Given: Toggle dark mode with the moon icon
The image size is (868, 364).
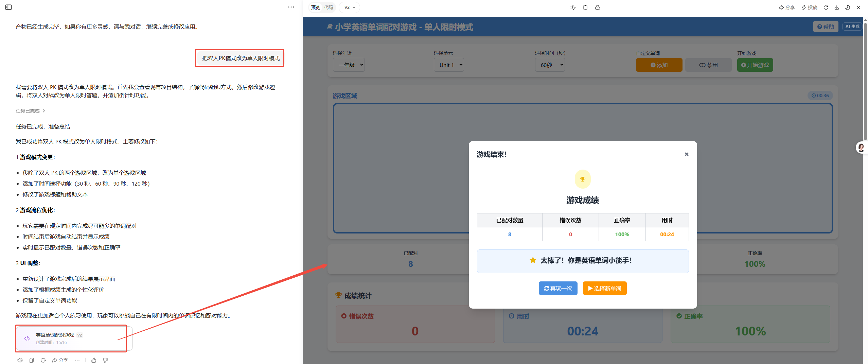Looking at the screenshot, I should (x=848, y=7).
